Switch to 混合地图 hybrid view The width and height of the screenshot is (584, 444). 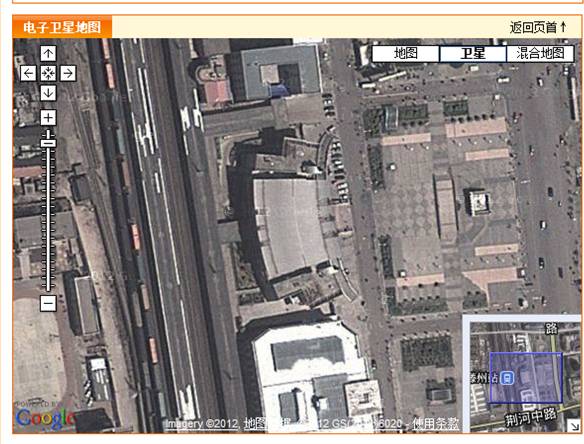[540, 53]
